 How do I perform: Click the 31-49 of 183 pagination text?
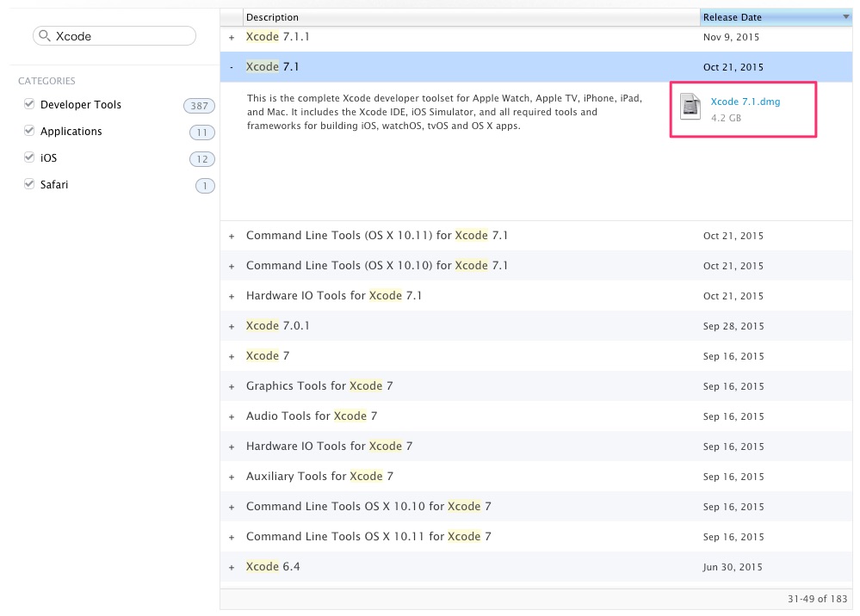pos(817,599)
